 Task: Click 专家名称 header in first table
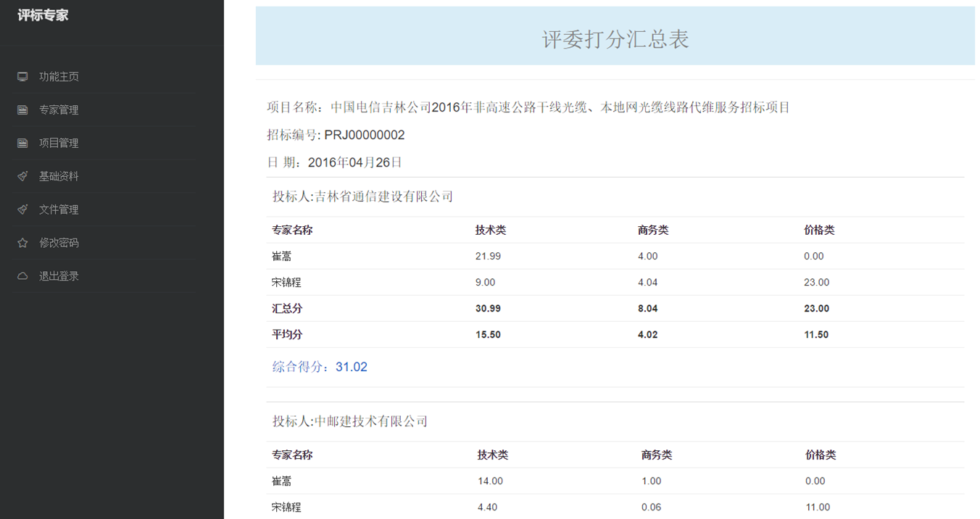pyautogui.click(x=292, y=230)
